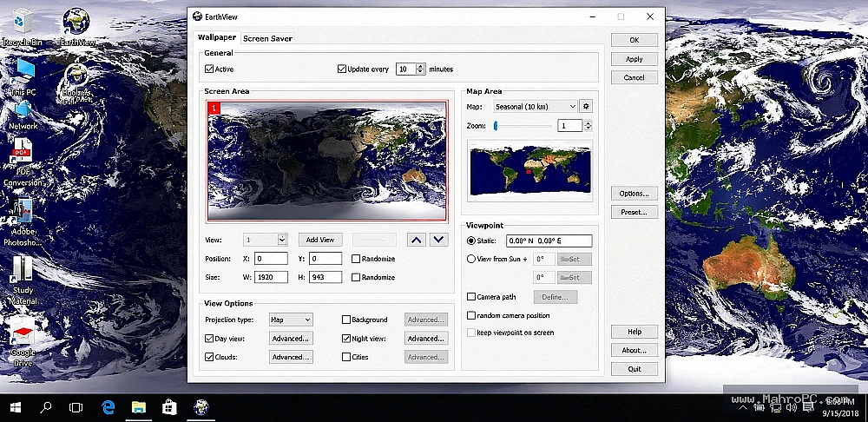
Task: Click the EarthView title bar globe icon
Action: (197, 16)
